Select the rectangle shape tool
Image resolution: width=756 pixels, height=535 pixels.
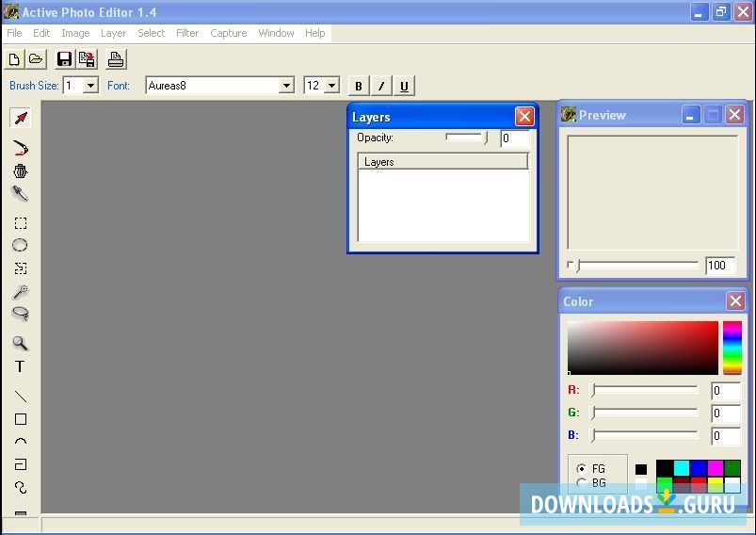pos(21,419)
